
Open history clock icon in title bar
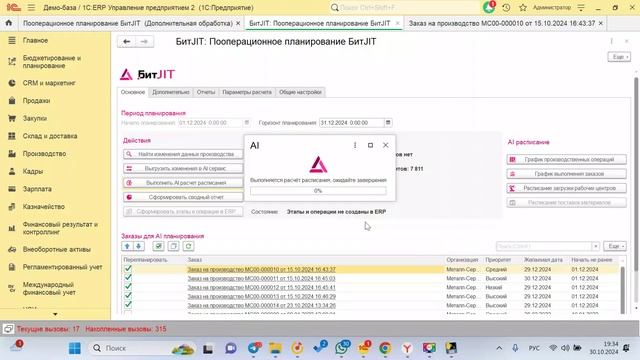[x=506, y=7]
